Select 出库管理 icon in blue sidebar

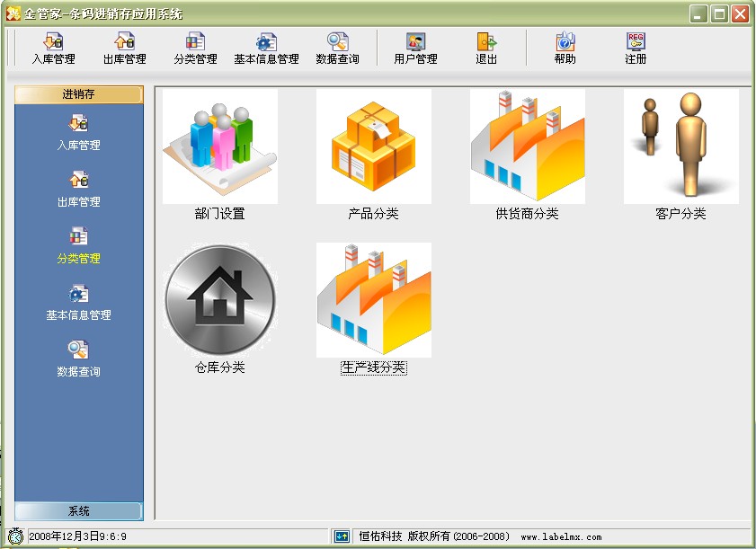click(78, 180)
